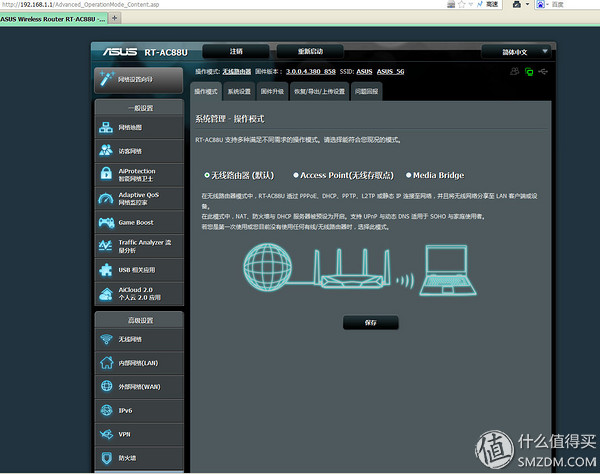This screenshot has width=600, height=474.
Task: Click the USB status icon
Action: (543, 72)
